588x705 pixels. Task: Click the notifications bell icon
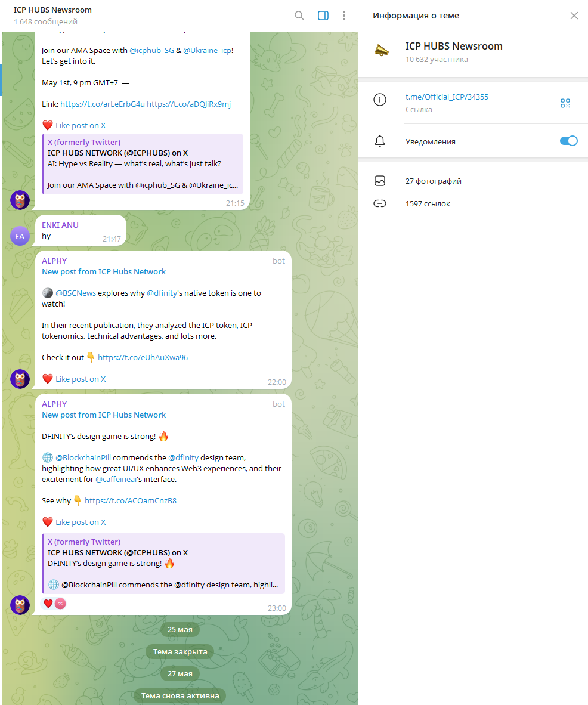pos(380,141)
